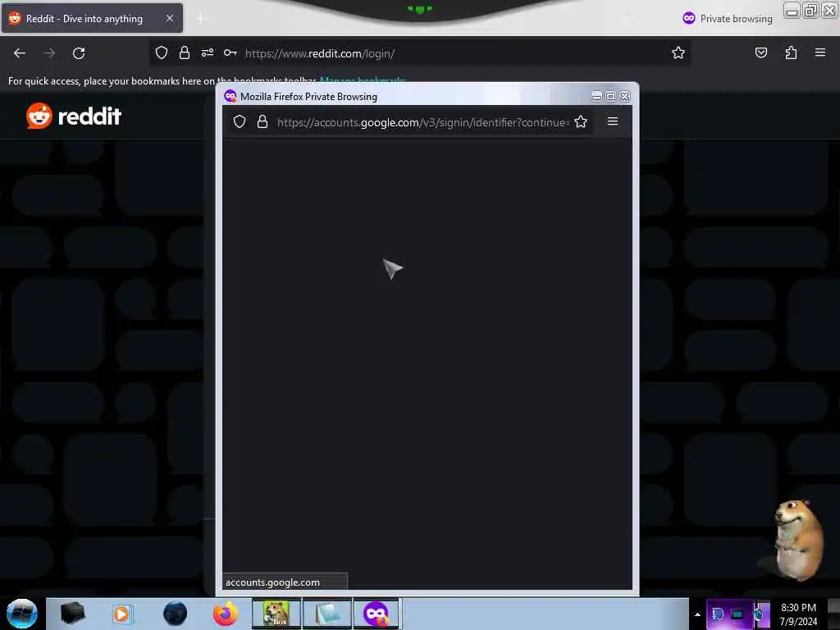Open shield icon in Google popup window
The image size is (840, 630).
[240, 121]
